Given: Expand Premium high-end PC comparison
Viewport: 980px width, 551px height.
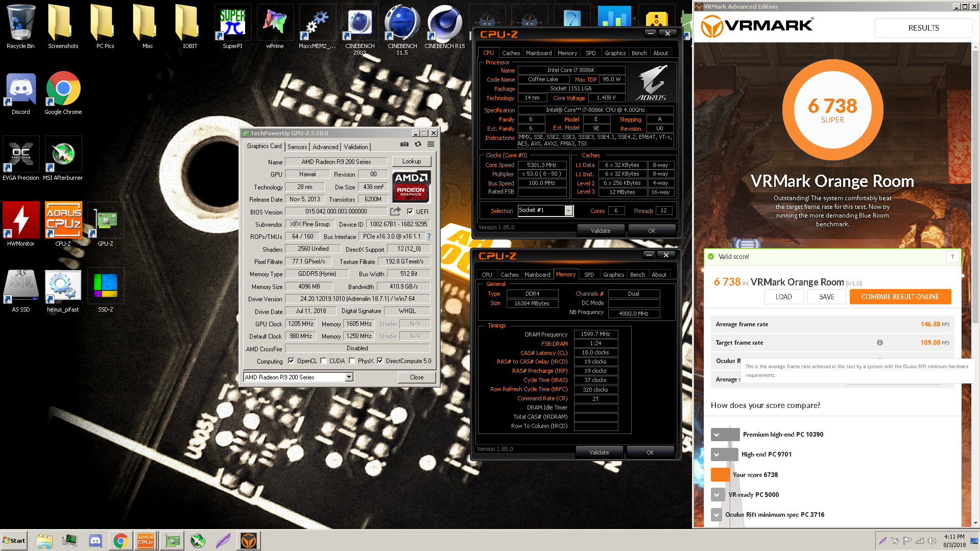Looking at the screenshot, I should pyautogui.click(x=716, y=435).
